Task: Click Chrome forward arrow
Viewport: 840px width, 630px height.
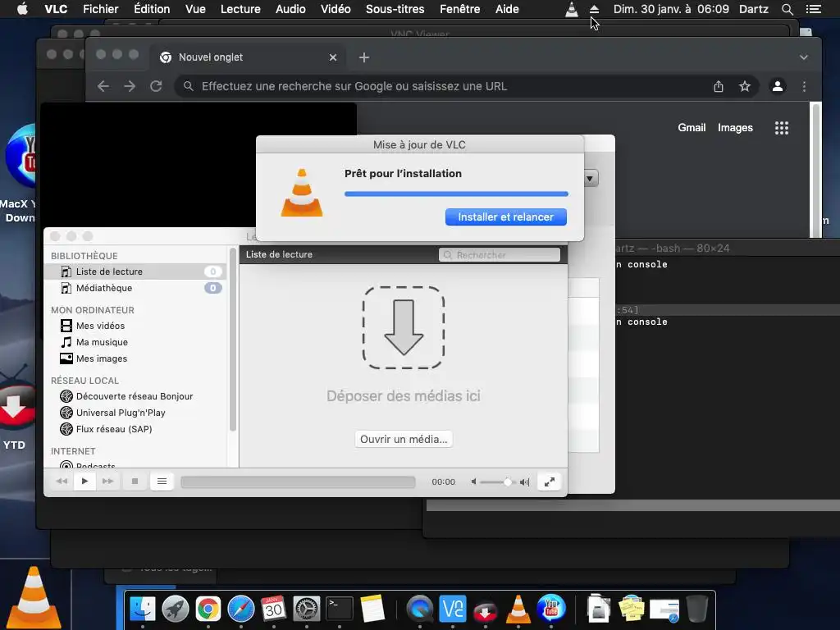Action: point(130,86)
